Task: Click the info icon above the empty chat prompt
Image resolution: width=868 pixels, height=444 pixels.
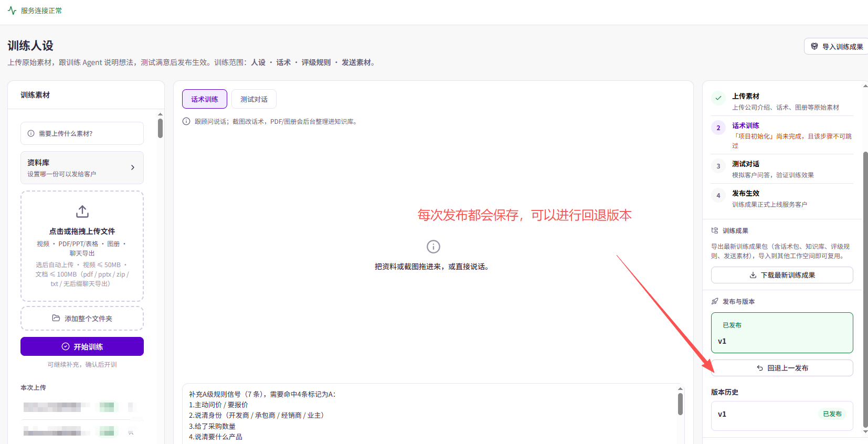Action: [433, 246]
